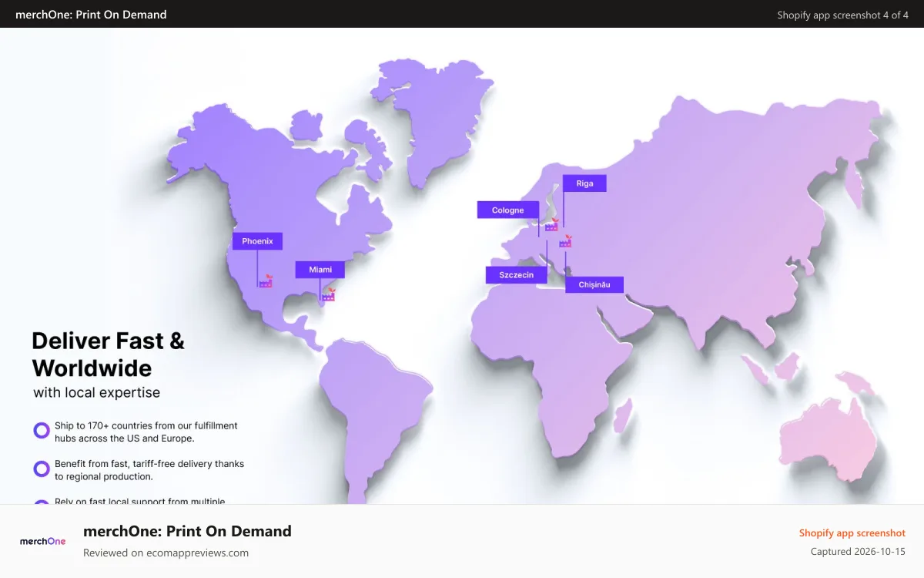Click the 'Rely on fast local support' text
The height and width of the screenshot is (578, 924).
click(x=140, y=501)
